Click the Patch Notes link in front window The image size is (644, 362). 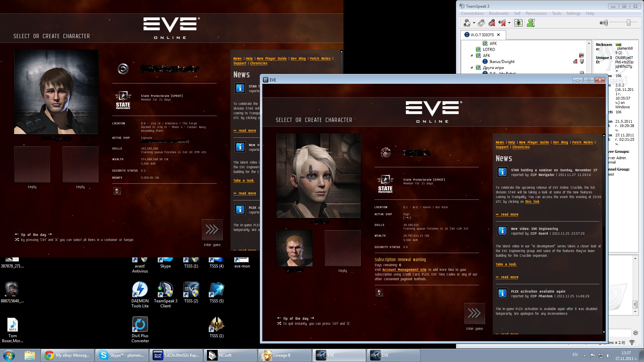(582, 142)
